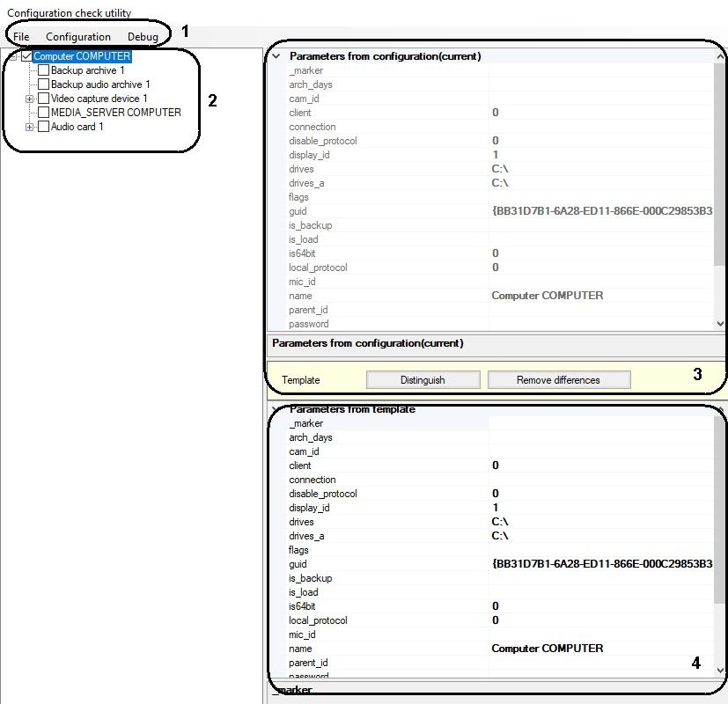This screenshot has height=704, width=728.
Task: Expand the Audio card 1 node
Action: pos(29,127)
